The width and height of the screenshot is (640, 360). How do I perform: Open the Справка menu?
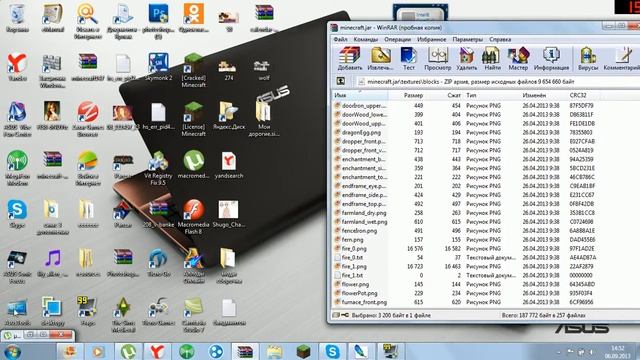pos(500,40)
